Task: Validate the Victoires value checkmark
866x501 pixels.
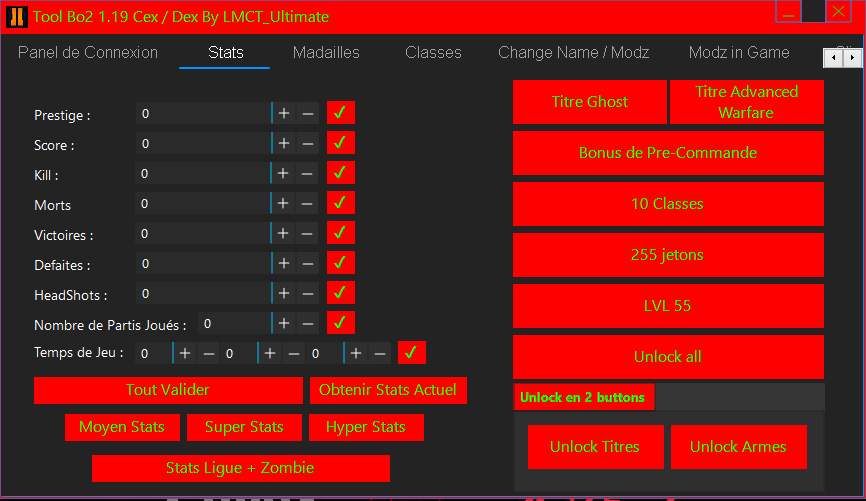Action: click(x=340, y=232)
